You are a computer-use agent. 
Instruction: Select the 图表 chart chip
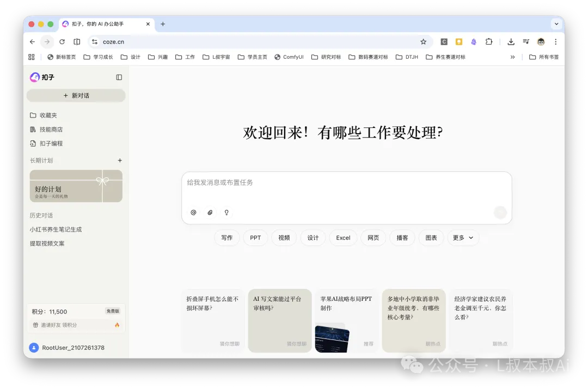pyautogui.click(x=431, y=238)
